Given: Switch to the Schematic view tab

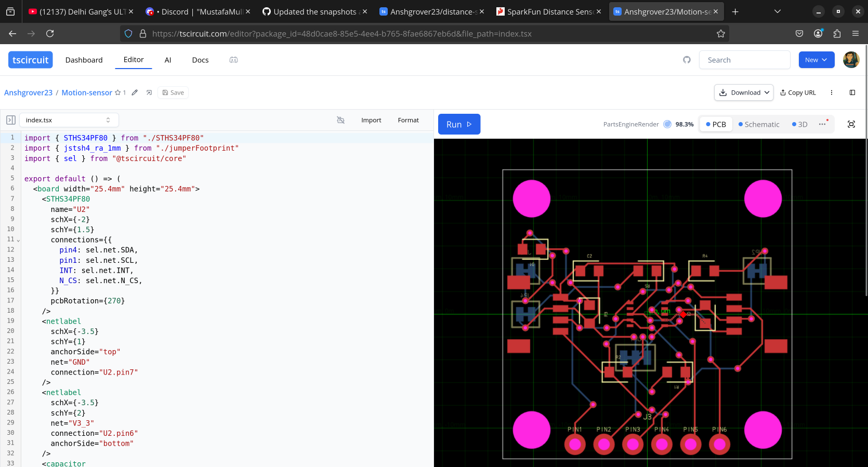Looking at the screenshot, I should pos(759,124).
